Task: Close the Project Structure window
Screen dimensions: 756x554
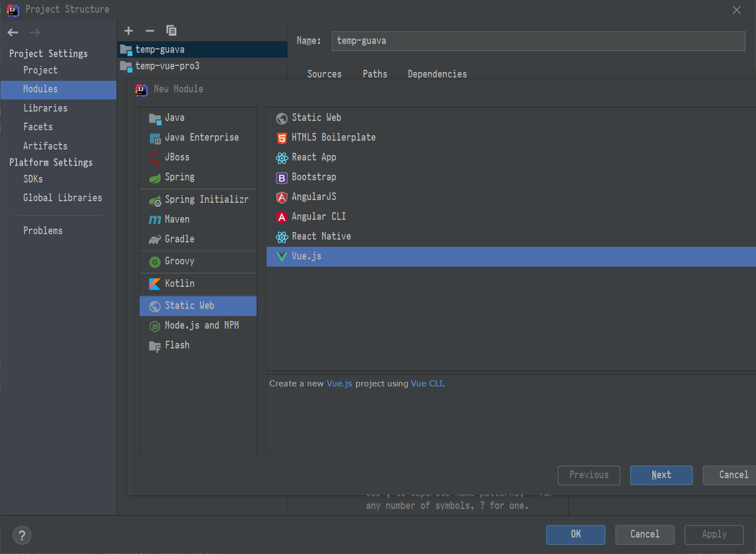Action: point(737,10)
